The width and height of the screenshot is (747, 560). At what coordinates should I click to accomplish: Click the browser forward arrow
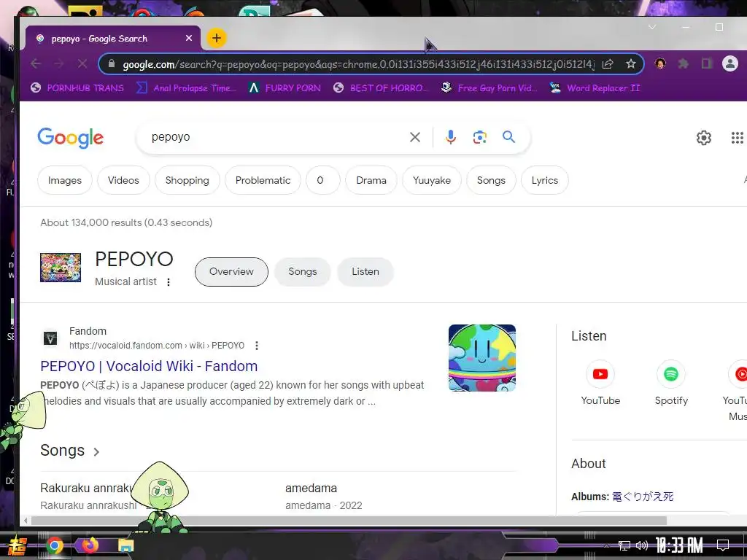click(x=58, y=64)
